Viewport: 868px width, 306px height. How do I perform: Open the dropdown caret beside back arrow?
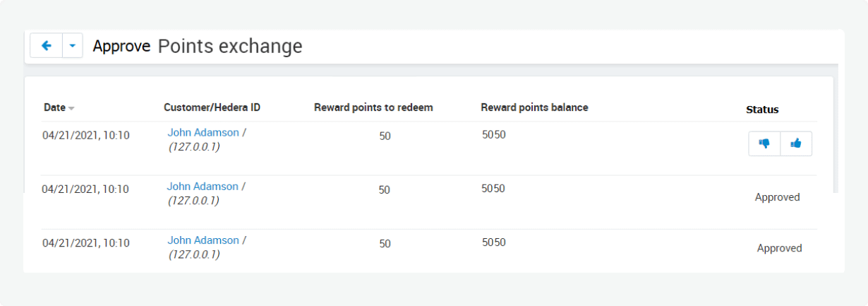[x=73, y=46]
